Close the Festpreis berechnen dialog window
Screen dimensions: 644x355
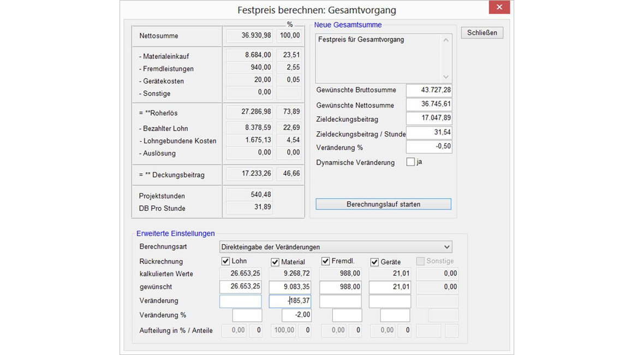pyautogui.click(x=499, y=8)
